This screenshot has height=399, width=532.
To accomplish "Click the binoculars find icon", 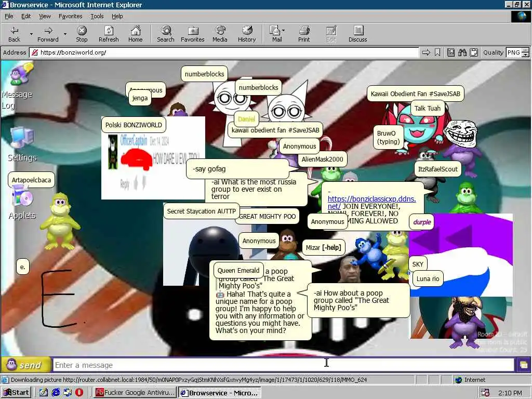I will click(x=462, y=52).
